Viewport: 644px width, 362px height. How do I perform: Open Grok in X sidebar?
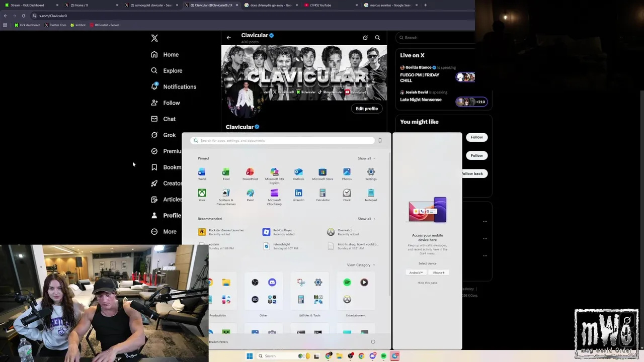163,135
